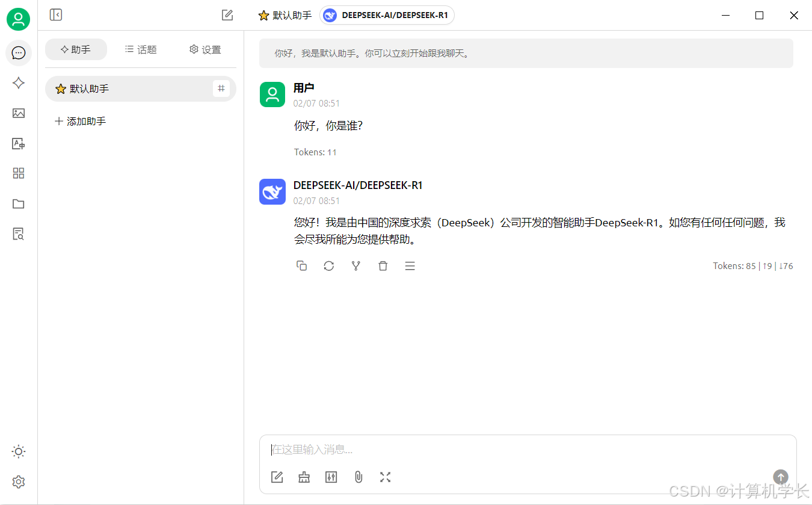Screen dimensions: 812x505
Task: Click new topic icon in input toolbar
Action: pos(277,477)
